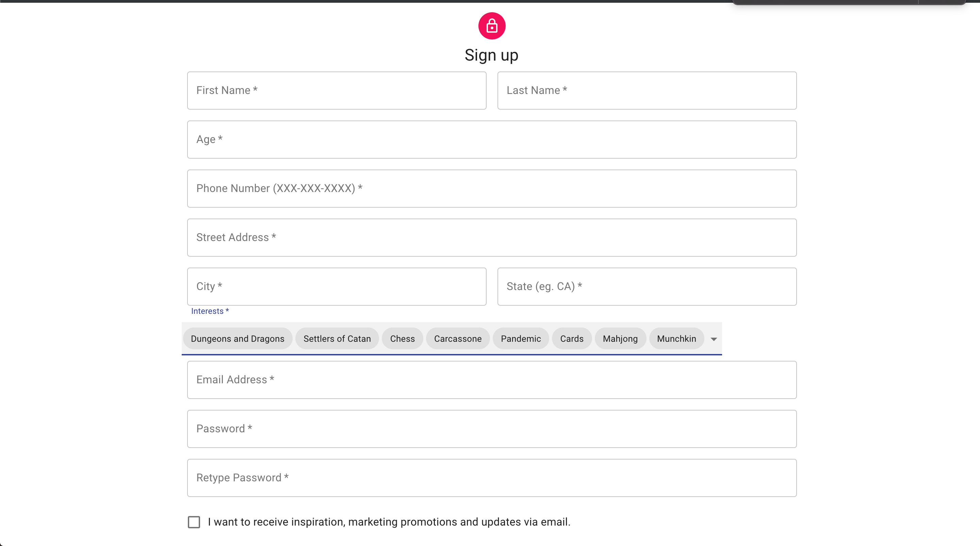
Task: Click the Dungeons and Dragons chip
Action: pyautogui.click(x=238, y=339)
